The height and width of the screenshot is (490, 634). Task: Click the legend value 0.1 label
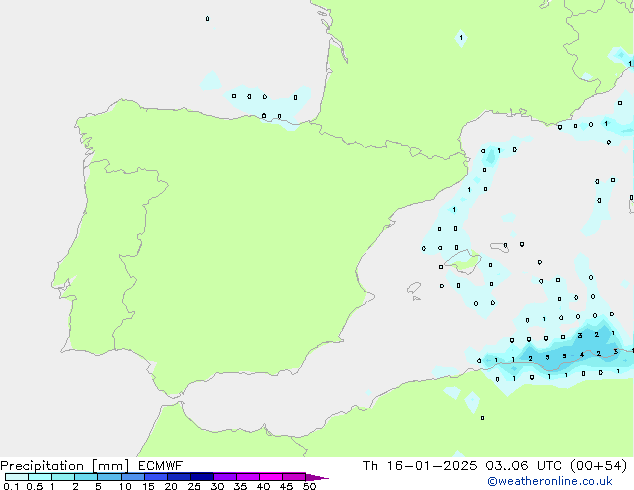click(x=10, y=486)
